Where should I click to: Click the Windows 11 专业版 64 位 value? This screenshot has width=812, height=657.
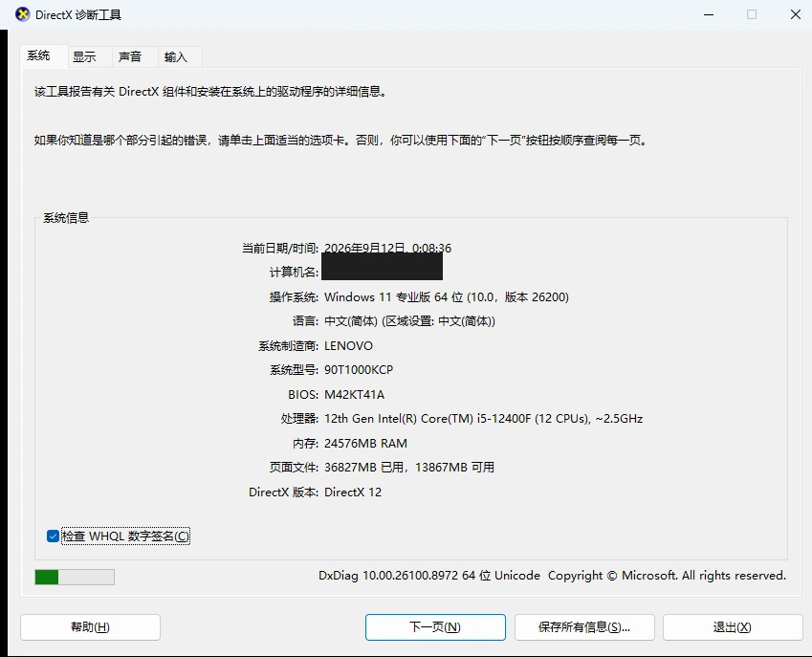pos(447,297)
